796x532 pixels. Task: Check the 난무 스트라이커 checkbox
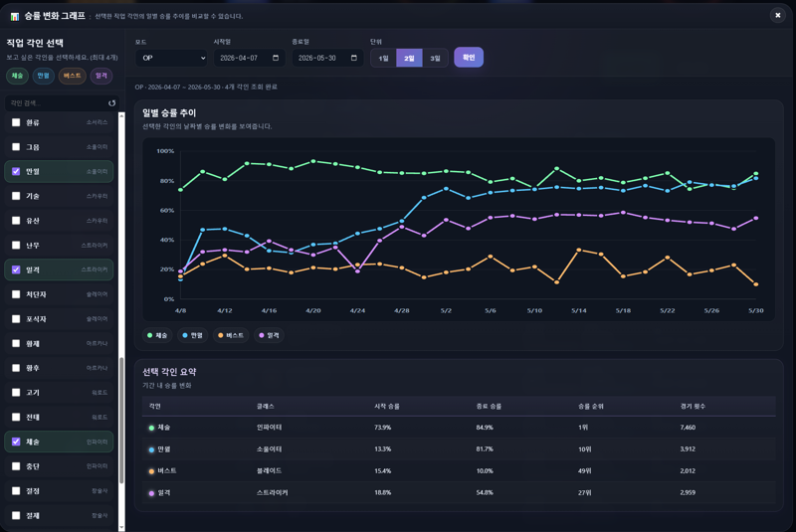point(16,245)
